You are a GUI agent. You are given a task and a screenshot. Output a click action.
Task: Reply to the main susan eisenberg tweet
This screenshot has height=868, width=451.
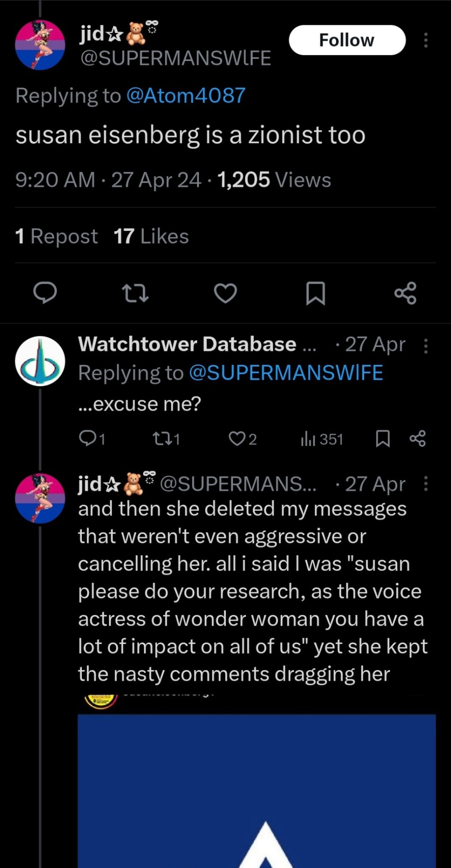point(45,292)
